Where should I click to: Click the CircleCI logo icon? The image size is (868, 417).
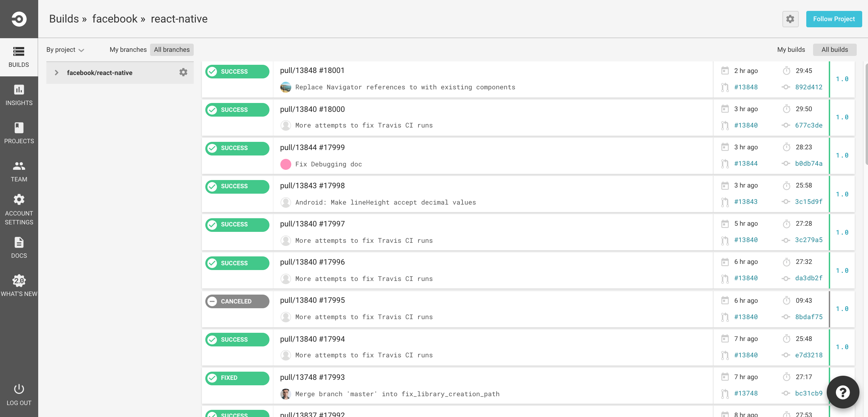click(19, 19)
